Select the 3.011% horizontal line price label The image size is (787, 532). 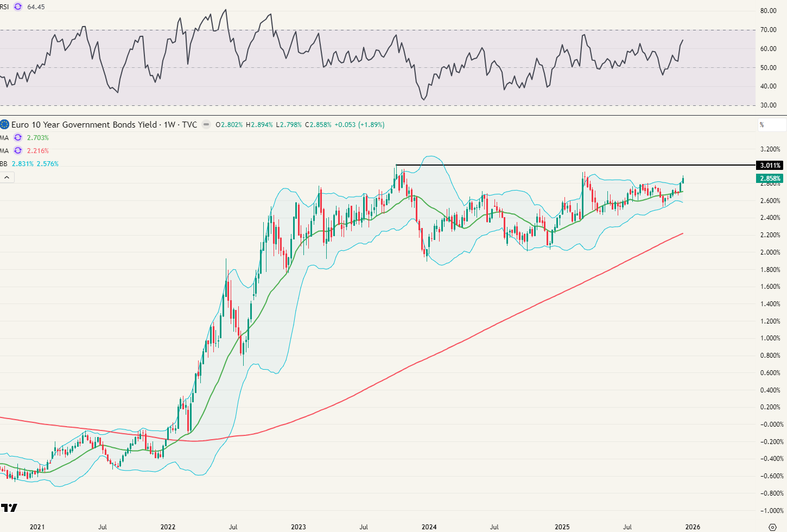(770, 166)
